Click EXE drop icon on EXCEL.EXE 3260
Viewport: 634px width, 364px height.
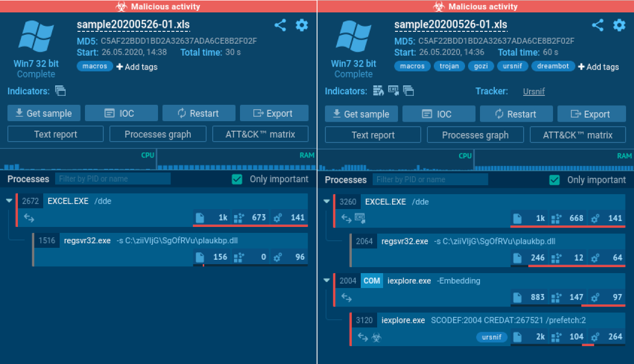tap(360, 218)
